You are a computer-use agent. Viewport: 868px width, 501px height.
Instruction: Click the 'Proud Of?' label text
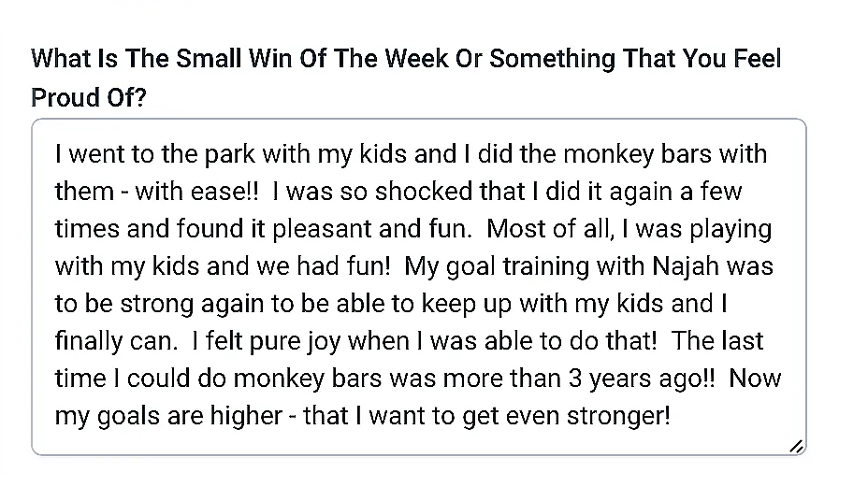pyautogui.click(x=89, y=97)
